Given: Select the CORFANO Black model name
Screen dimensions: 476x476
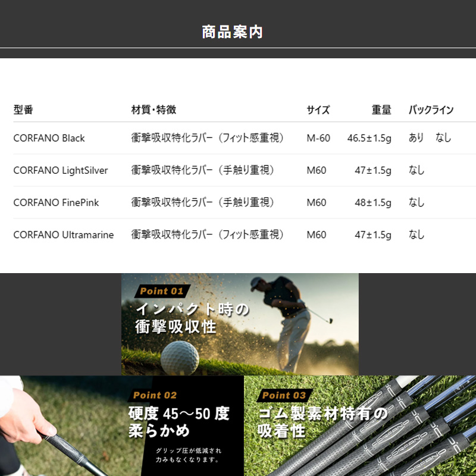Looking at the screenshot, I should click(49, 138).
